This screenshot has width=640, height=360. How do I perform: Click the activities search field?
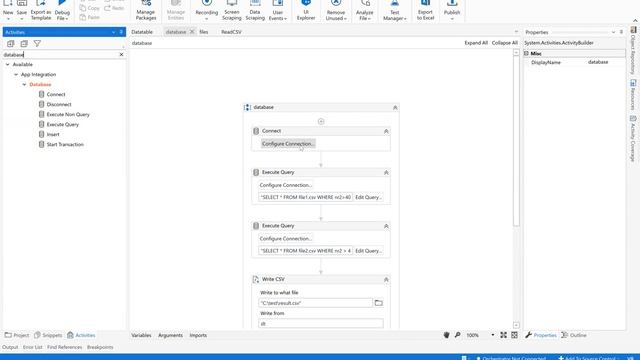60,54
